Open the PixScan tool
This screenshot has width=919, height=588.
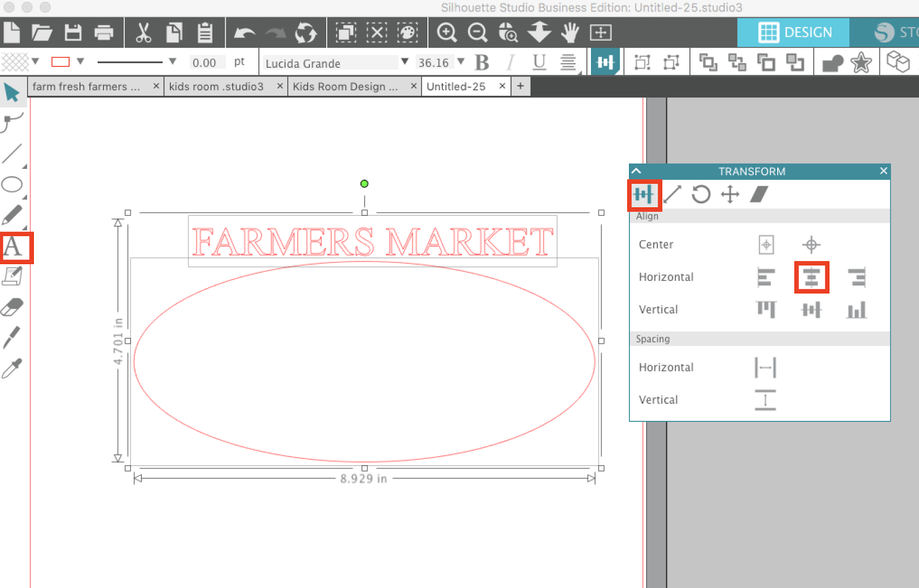click(508, 33)
